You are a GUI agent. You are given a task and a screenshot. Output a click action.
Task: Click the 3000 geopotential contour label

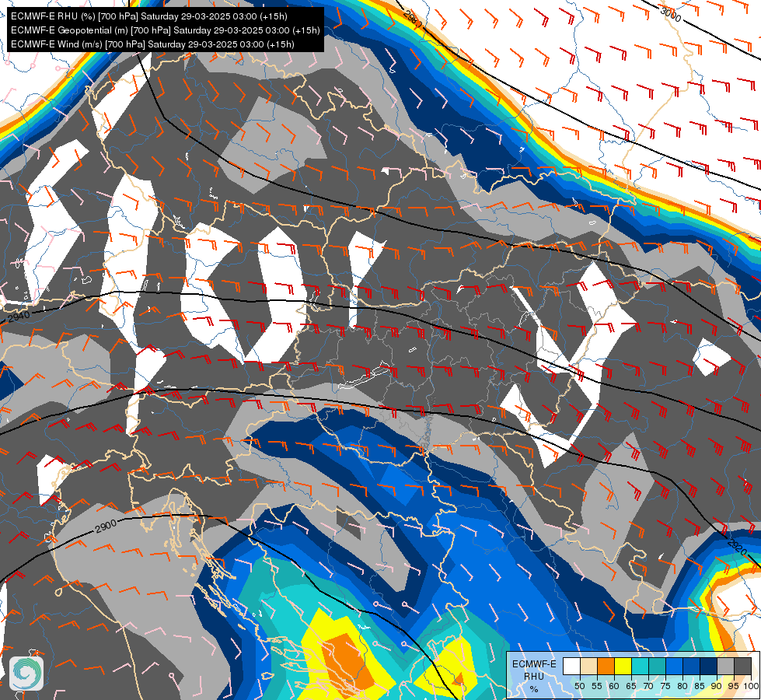(x=671, y=15)
